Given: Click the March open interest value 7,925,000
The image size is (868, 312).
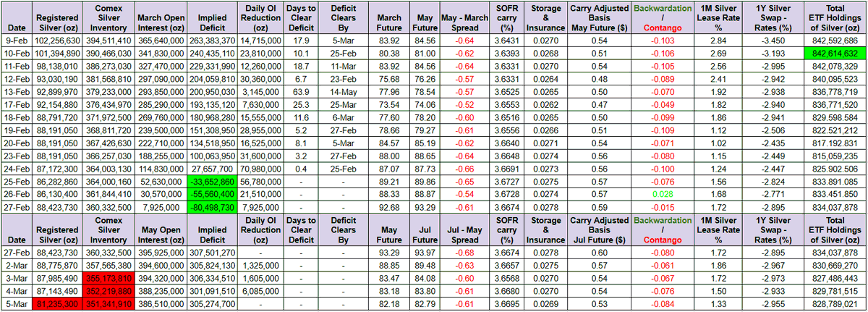Looking at the screenshot, I should click(159, 206).
